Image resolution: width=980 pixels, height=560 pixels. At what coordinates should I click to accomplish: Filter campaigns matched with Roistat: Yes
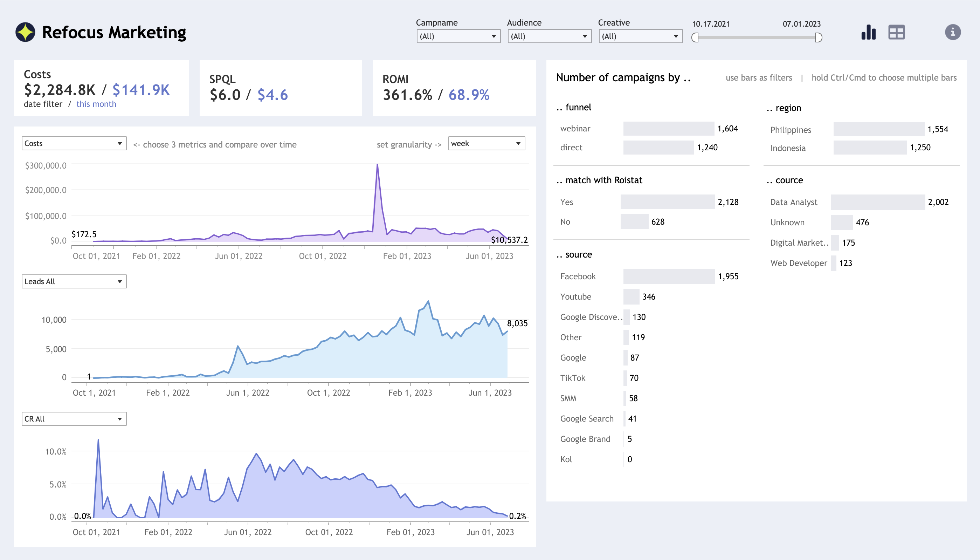[667, 202]
